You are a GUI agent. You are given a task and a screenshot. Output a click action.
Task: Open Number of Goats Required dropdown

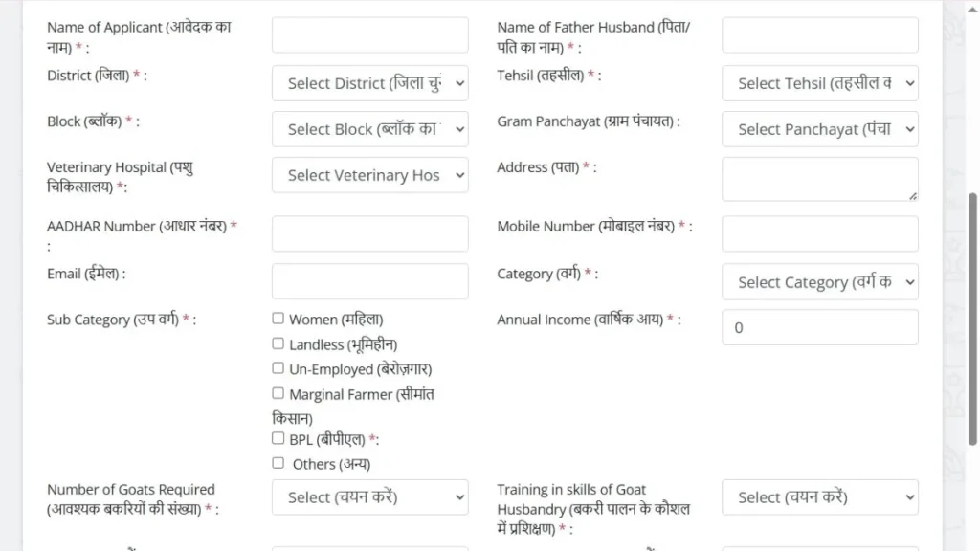[369, 497]
